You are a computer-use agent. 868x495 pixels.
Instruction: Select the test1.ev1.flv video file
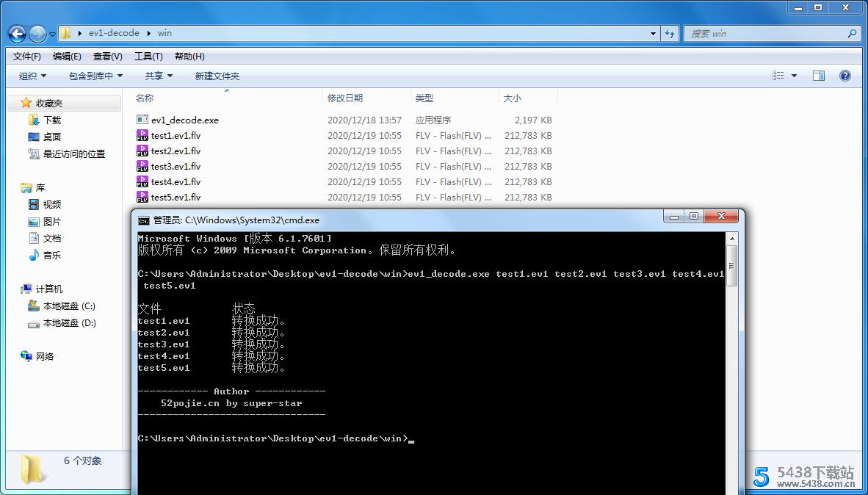176,135
